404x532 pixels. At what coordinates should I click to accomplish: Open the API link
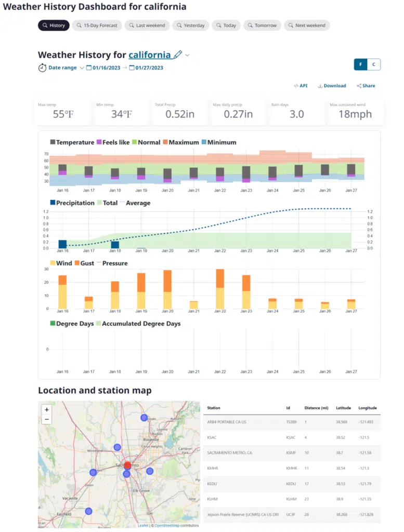[301, 86]
